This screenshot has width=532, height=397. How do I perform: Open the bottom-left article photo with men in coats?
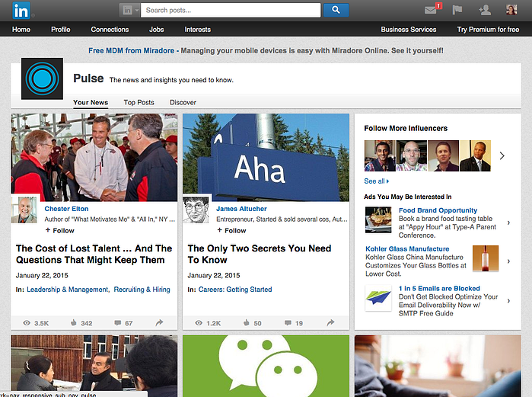click(94, 363)
